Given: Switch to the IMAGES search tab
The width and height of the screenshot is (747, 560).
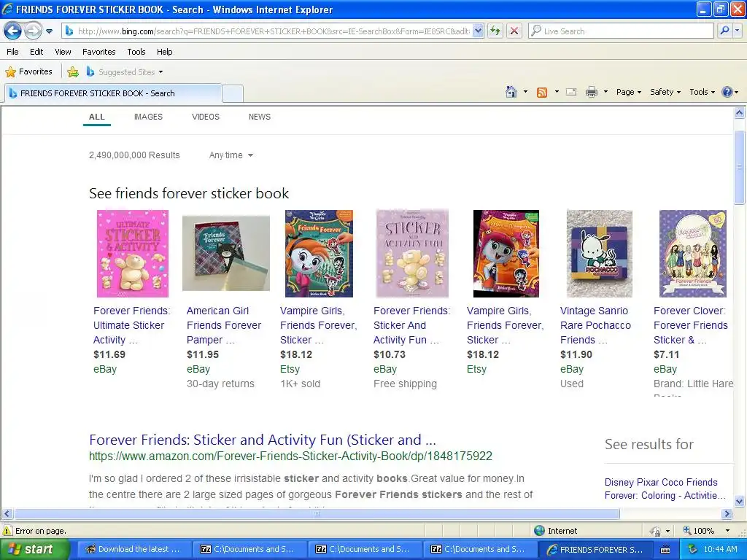Looking at the screenshot, I should point(148,117).
